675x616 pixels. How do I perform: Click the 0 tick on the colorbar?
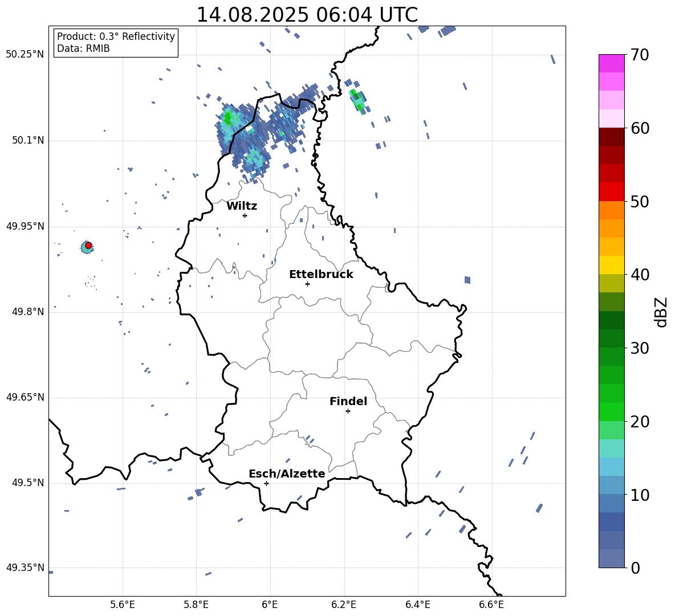635,568
